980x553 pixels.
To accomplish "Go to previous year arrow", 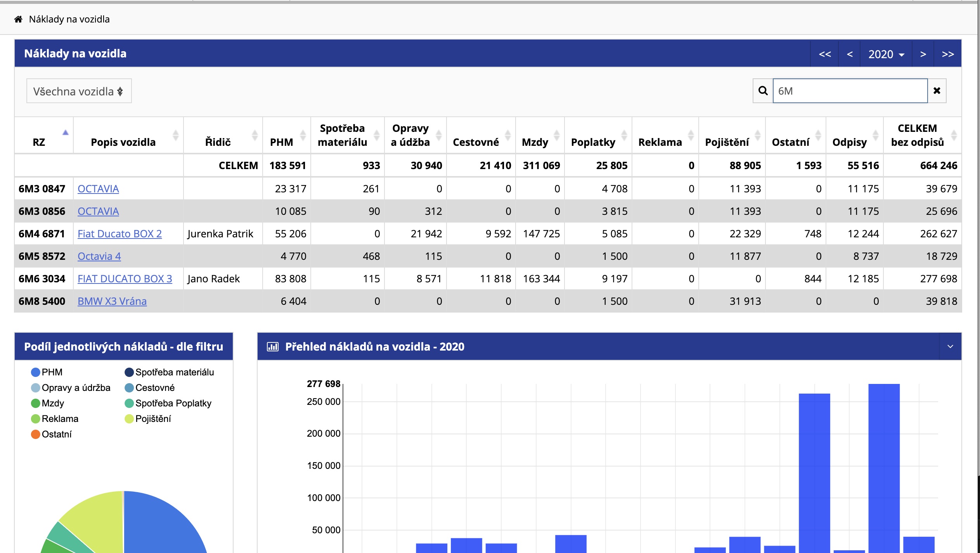I will [850, 54].
